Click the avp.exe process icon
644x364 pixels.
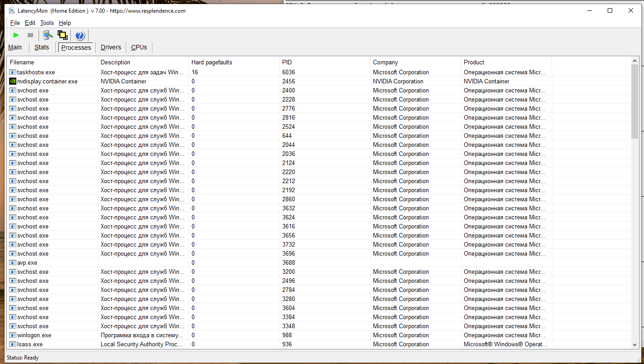click(13, 262)
